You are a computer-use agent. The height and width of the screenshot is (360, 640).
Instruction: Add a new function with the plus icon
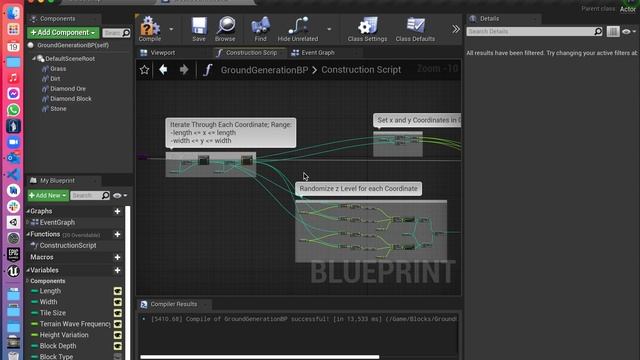(117, 234)
